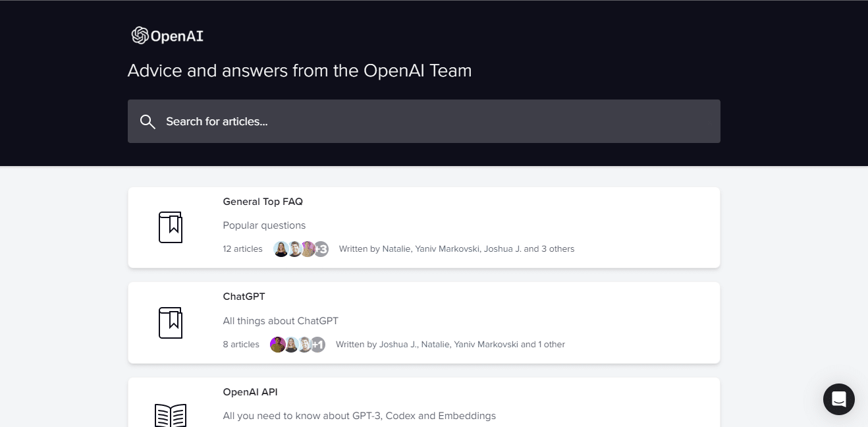Open the ChatGPT collection title
This screenshot has width=868, height=427.
(x=244, y=297)
